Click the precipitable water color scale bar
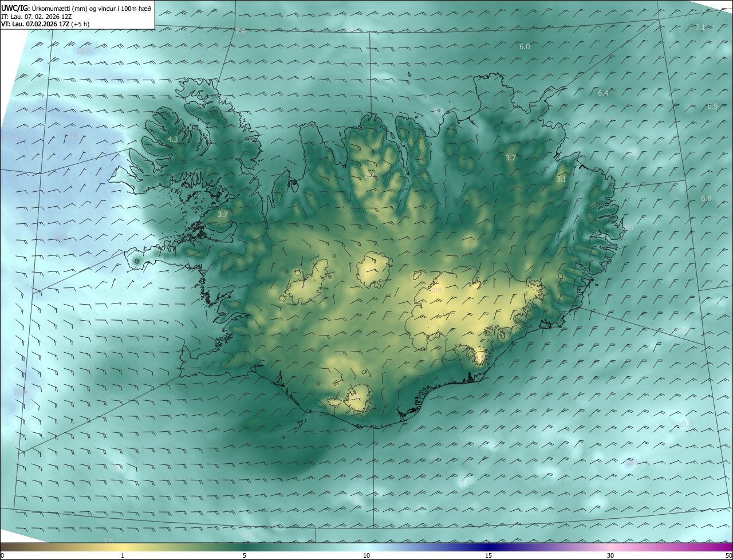The height and width of the screenshot is (560, 733). (x=366, y=547)
